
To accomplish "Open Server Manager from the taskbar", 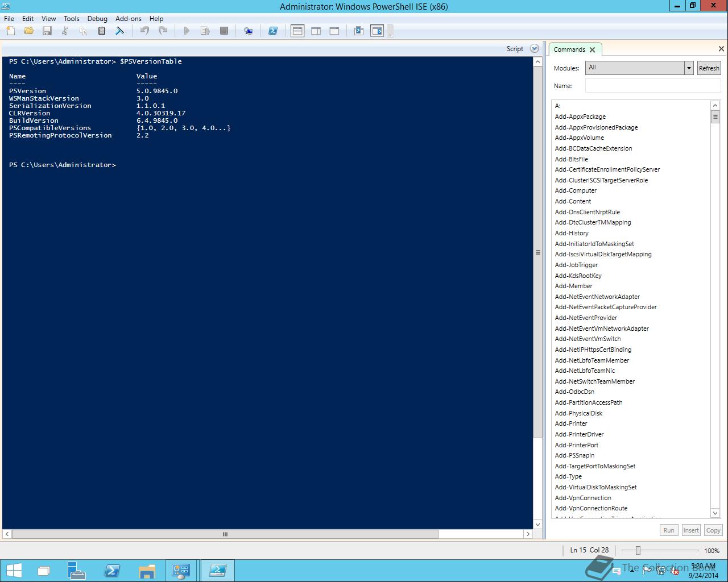I will pyautogui.click(x=77, y=571).
